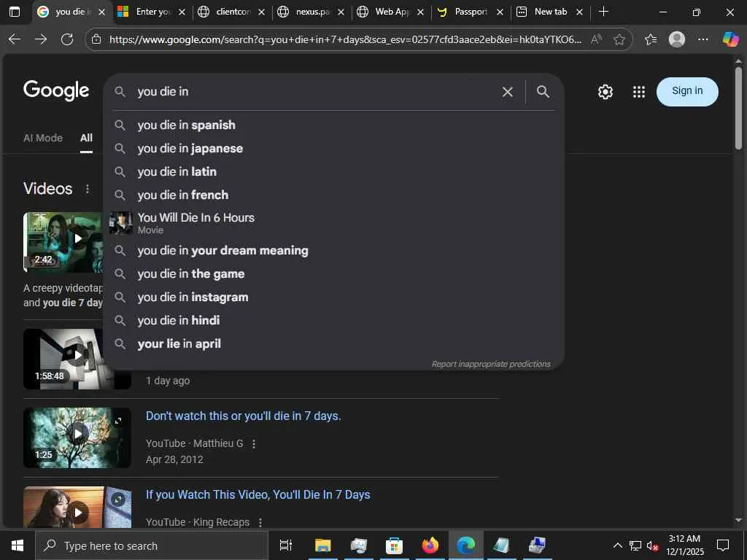This screenshot has height=560, width=747.
Task: Choose suggestion 'you die in latin'
Action: pos(334,171)
